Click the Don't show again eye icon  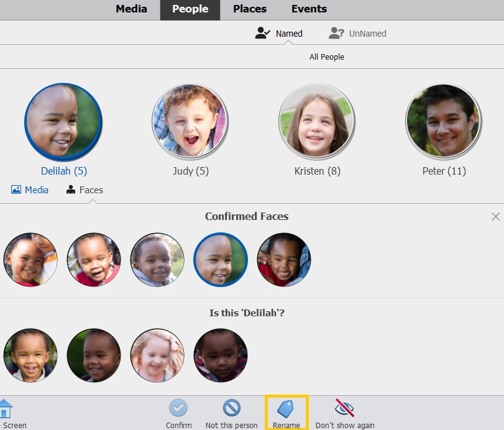point(344,407)
